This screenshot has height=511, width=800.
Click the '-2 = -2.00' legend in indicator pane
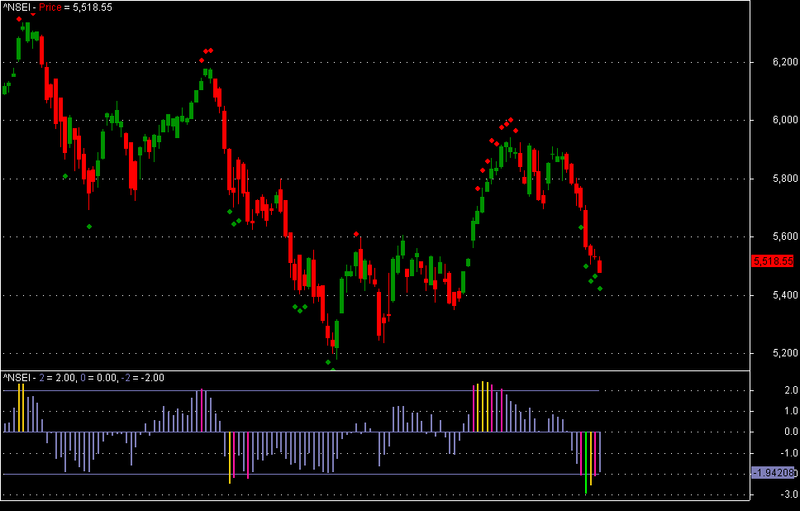point(142,378)
